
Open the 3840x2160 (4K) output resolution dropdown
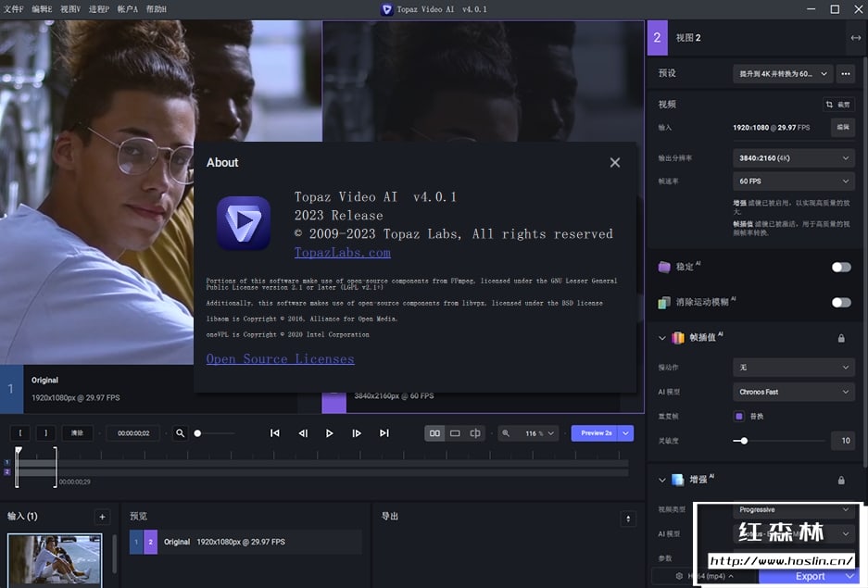click(794, 158)
